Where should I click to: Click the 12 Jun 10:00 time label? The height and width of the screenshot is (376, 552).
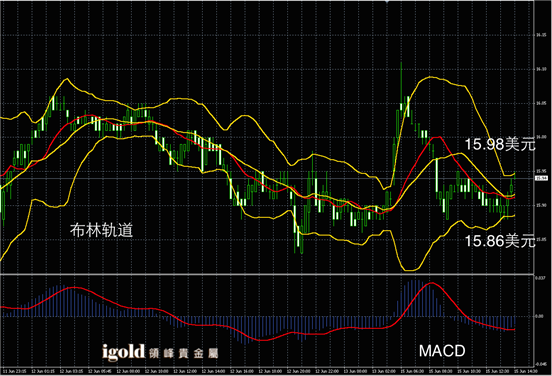pyautogui.click(x=156, y=371)
